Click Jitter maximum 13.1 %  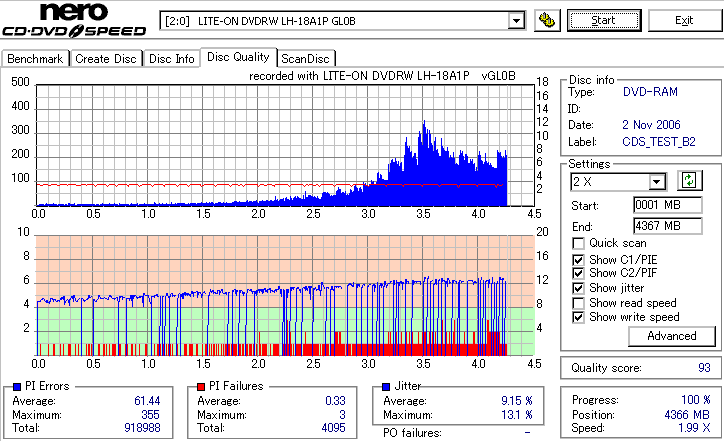tap(517, 415)
